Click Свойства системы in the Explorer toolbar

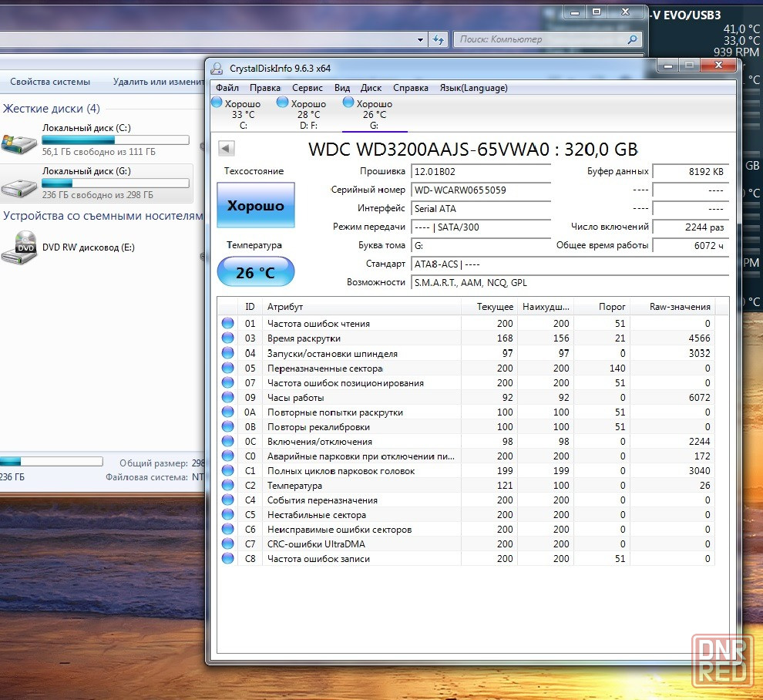(x=50, y=82)
